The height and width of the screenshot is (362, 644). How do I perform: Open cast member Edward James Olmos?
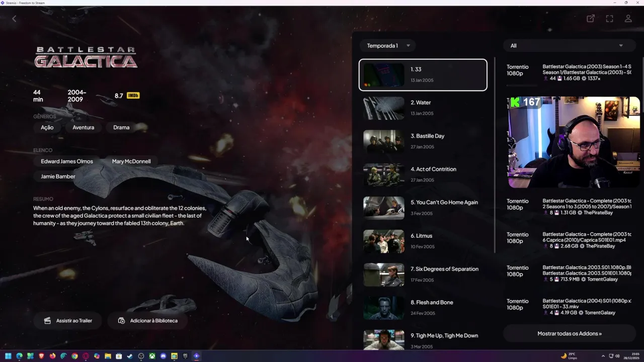67,161
